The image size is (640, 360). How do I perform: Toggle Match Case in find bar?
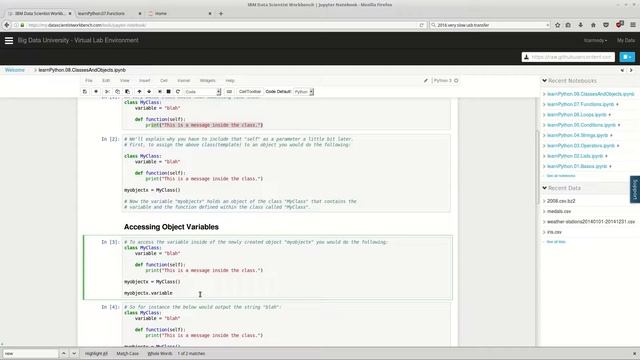pos(127,353)
